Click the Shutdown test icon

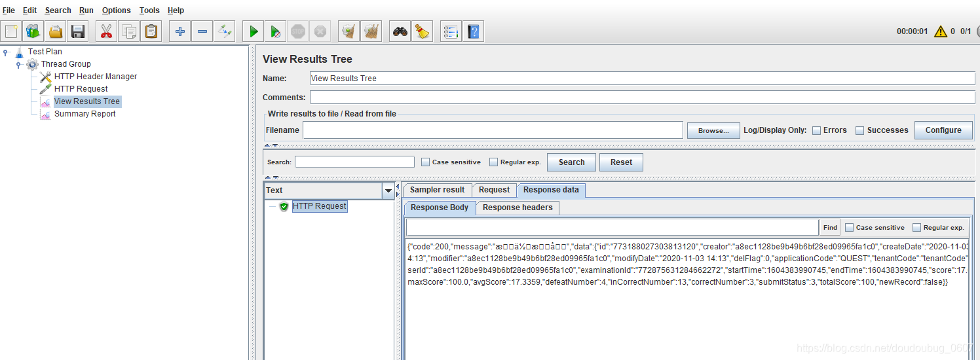pyautogui.click(x=320, y=31)
